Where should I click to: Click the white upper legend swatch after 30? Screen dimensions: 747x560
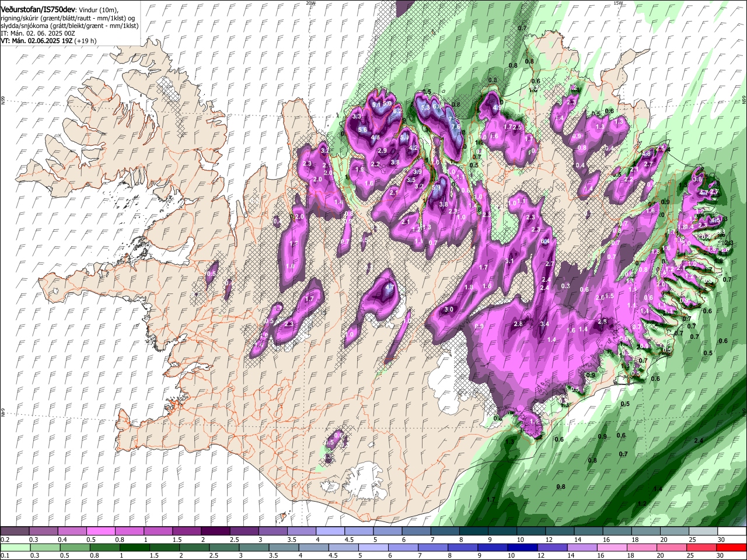point(732,531)
